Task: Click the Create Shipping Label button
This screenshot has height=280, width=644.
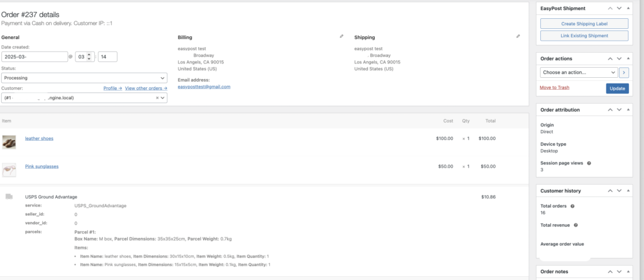Action: pyautogui.click(x=584, y=23)
